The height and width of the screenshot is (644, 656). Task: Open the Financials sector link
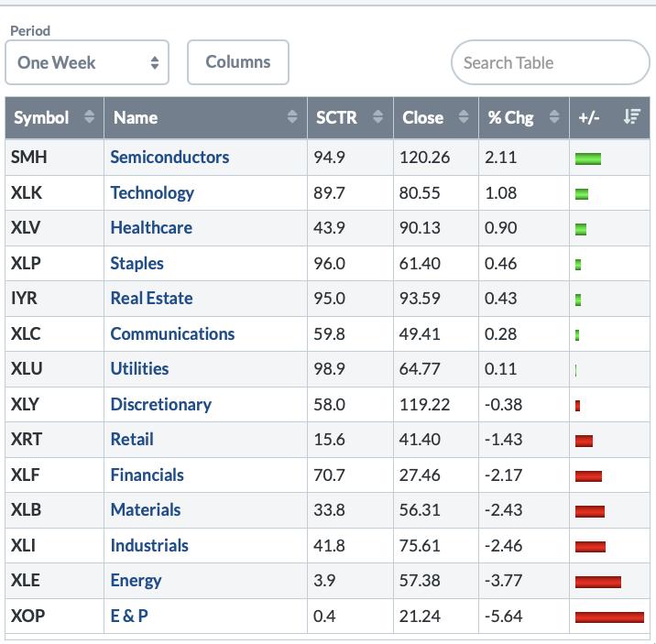pos(147,475)
